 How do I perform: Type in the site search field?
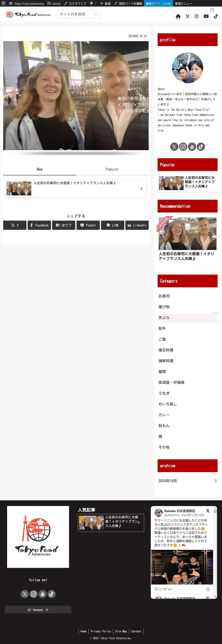pos(76,14)
